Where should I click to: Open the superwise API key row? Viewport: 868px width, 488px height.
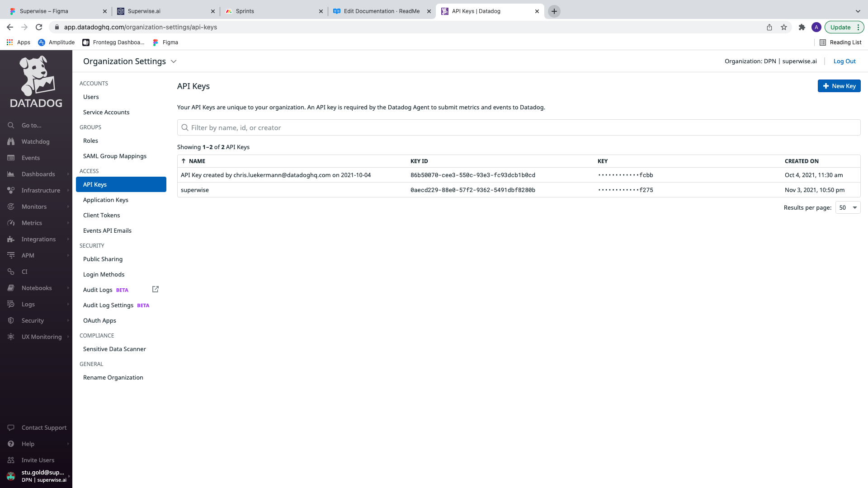[x=195, y=190]
